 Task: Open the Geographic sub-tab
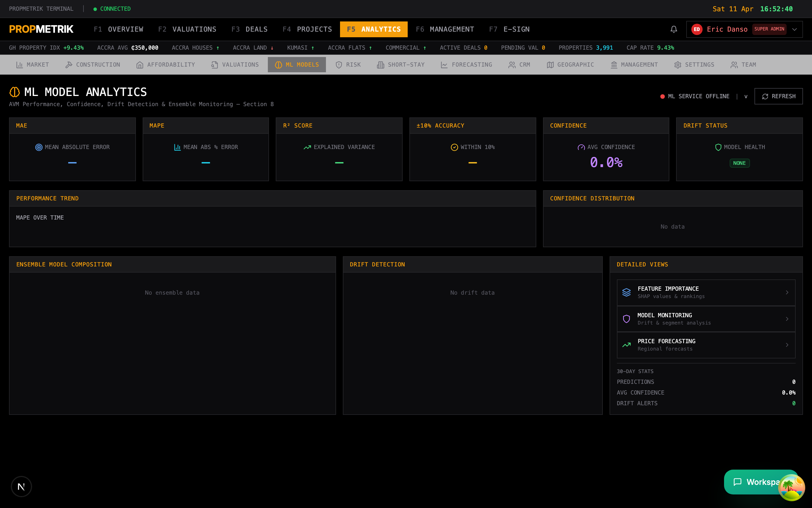tap(570, 65)
